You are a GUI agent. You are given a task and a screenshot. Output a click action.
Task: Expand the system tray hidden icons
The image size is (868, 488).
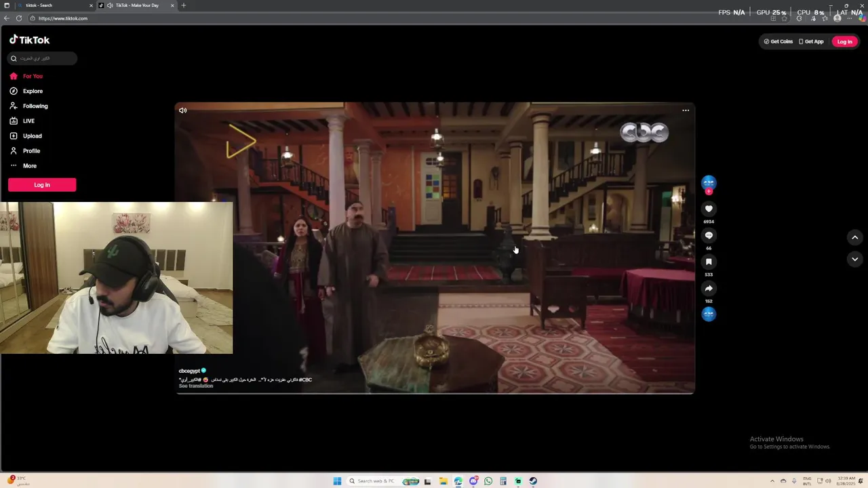(772, 481)
